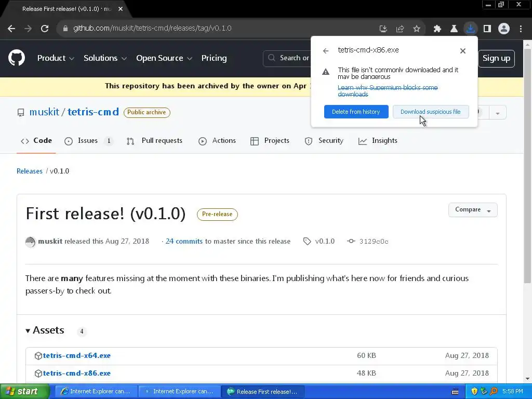Screen dimensions: 532x399
Task: Click the profile avatar icon
Action: (x=504, y=29)
